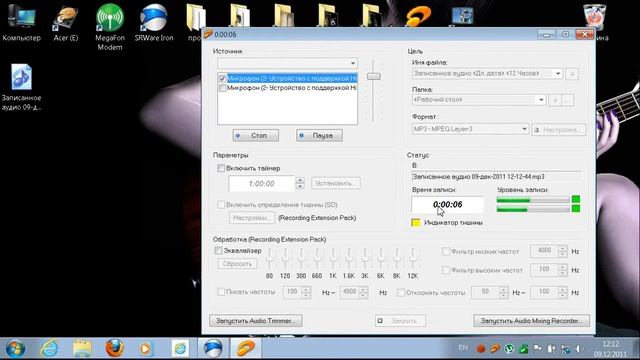Enable the Эквалайзер checkbox
Screen dimensions: 640x360
pyautogui.click(x=218, y=251)
